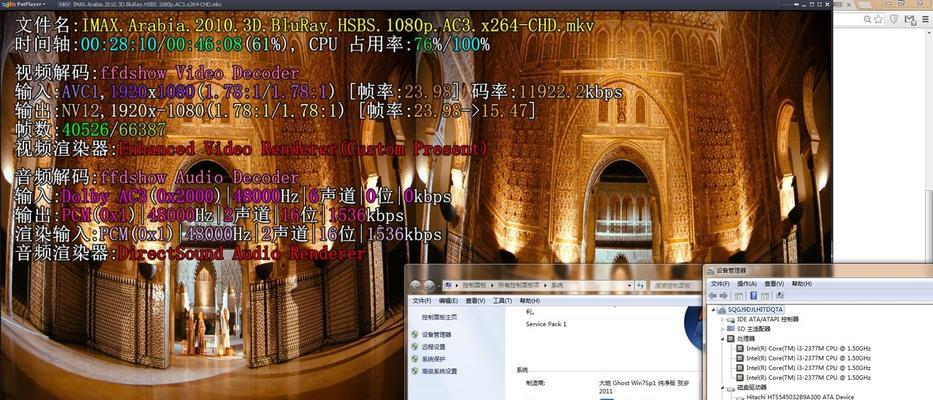Open 编辑(E) menu in System window
The height and width of the screenshot is (400, 933).
[448, 301]
